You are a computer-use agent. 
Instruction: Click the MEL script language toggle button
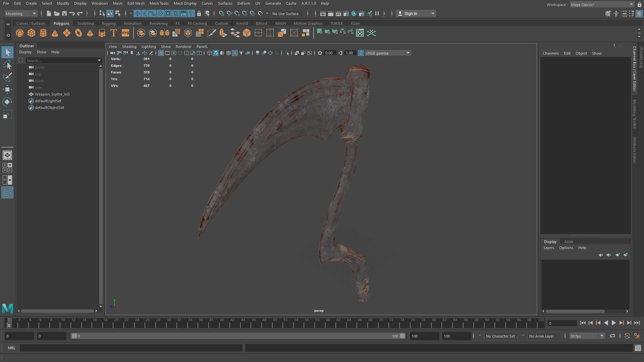12,348
